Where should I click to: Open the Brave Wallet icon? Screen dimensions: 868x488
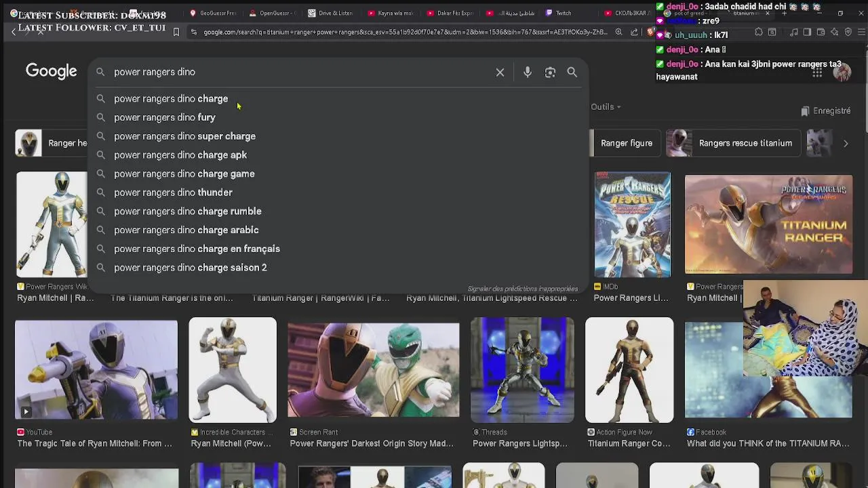tap(821, 32)
